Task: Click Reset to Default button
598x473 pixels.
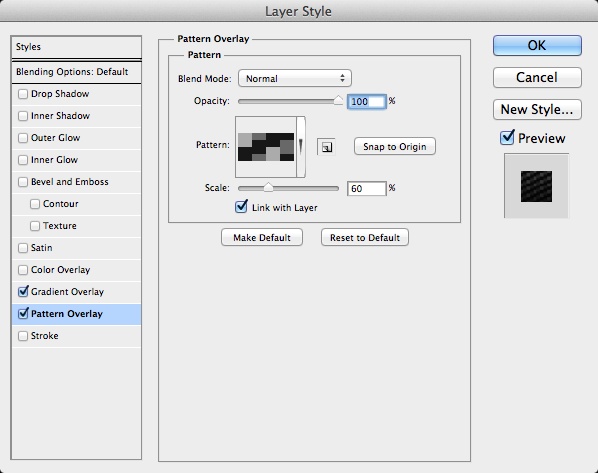Action: (365, 237)
